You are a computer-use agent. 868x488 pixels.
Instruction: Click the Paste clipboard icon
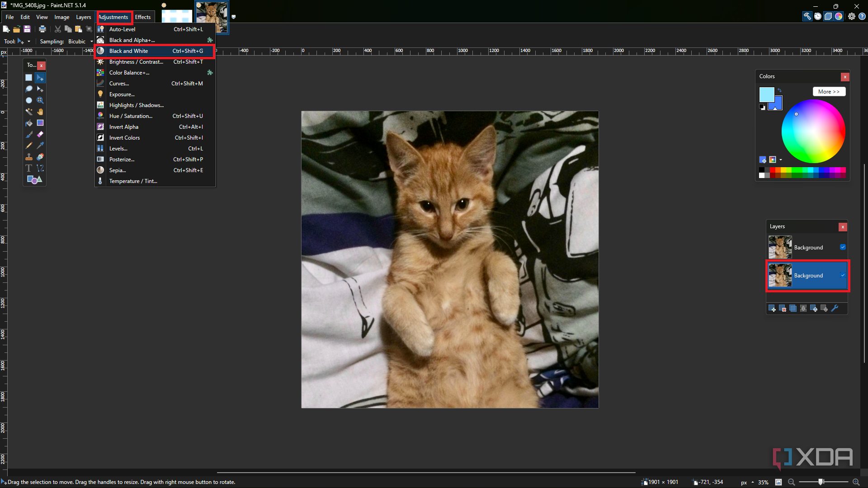tap(79, 29)
